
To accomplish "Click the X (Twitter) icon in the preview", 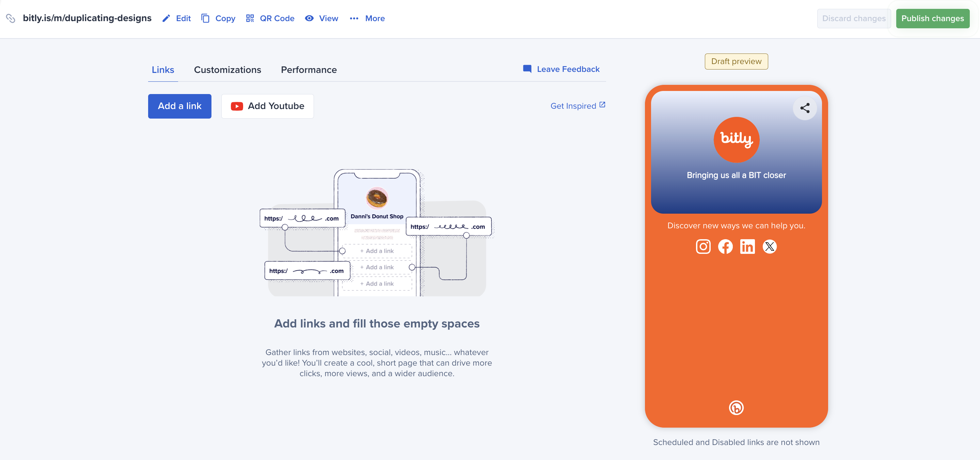I will (769, 247).
